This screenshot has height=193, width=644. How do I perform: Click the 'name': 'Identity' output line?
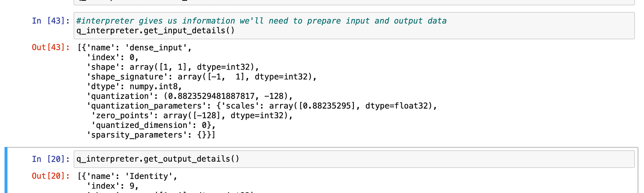point(127,176)
